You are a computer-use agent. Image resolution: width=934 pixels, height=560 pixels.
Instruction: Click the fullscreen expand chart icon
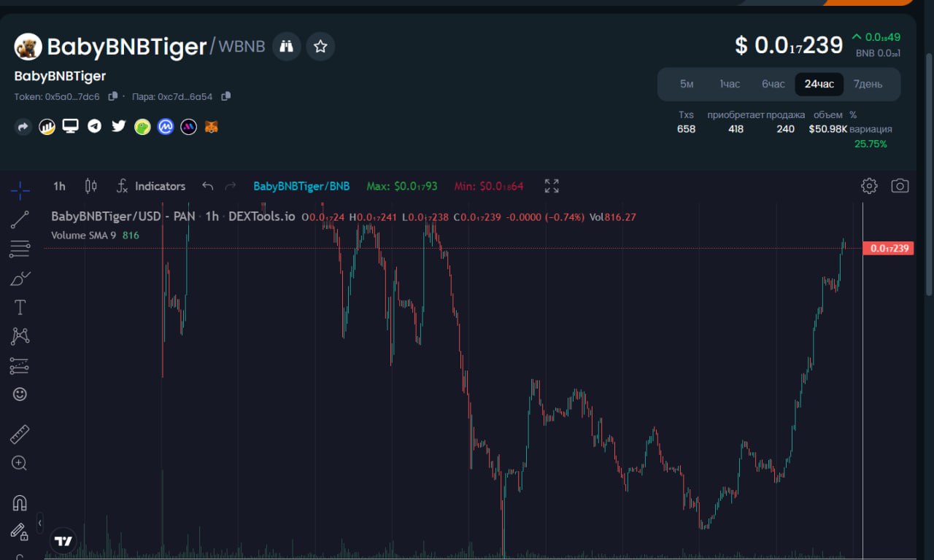click(x=552, y=186)
